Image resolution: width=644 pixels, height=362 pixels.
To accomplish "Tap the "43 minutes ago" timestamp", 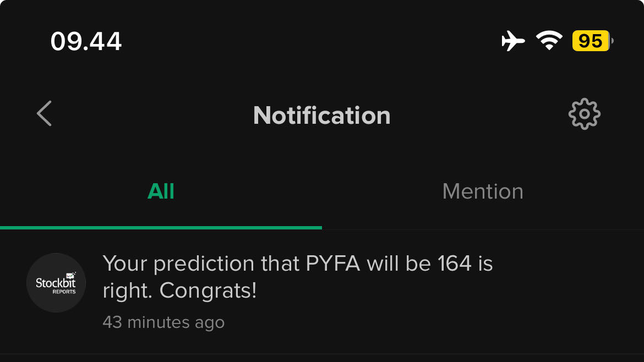I will tap(163, 322).
